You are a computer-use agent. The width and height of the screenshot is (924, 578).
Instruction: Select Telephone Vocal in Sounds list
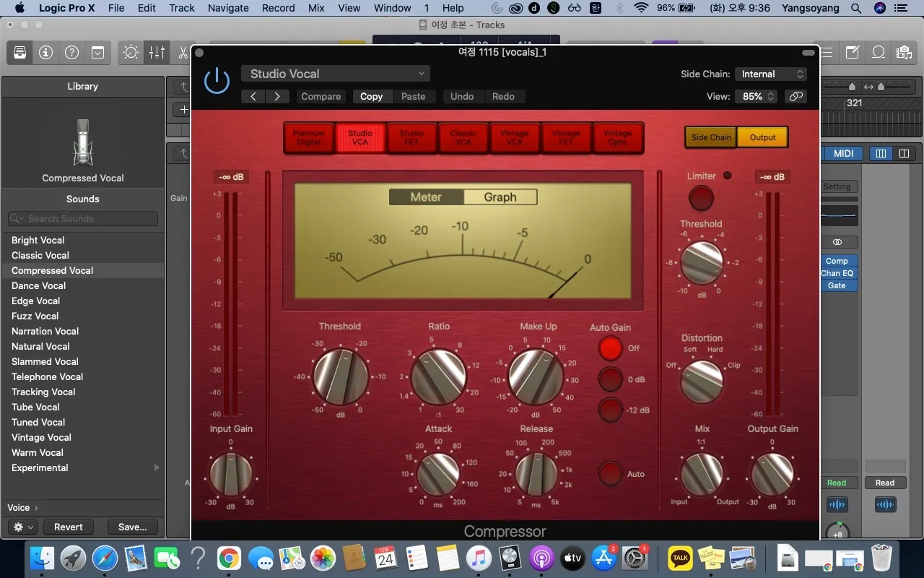(47, 376)
